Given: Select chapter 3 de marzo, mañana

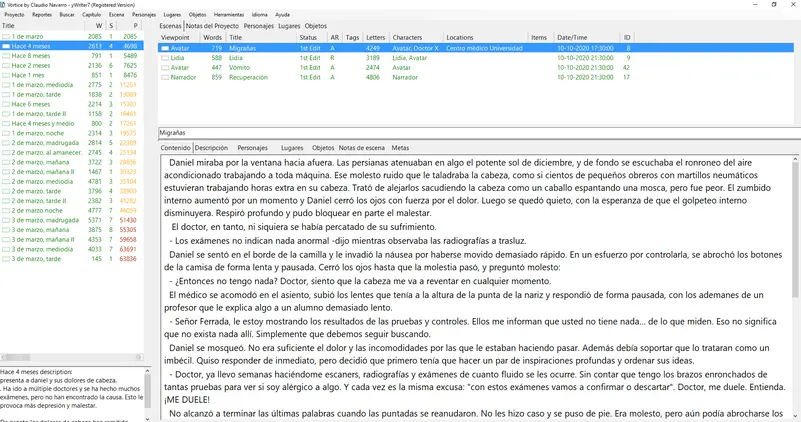Looking at the screenshot, I should 39,230.
